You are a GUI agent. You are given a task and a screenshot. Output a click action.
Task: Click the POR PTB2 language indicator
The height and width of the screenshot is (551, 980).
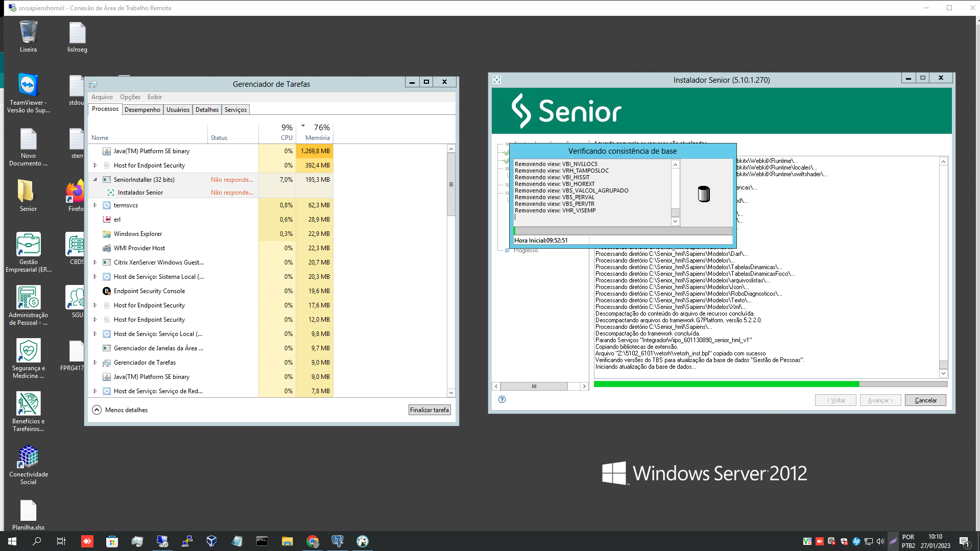tap(908, 541)
